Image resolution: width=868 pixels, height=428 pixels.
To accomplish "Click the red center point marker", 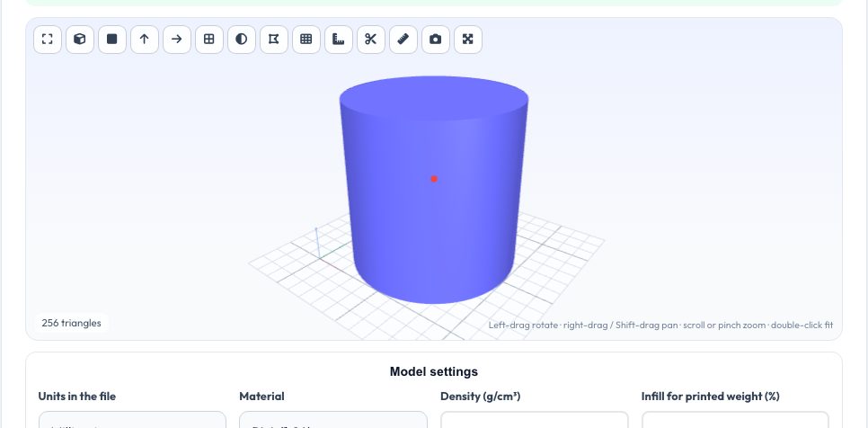I will [434, 179].
